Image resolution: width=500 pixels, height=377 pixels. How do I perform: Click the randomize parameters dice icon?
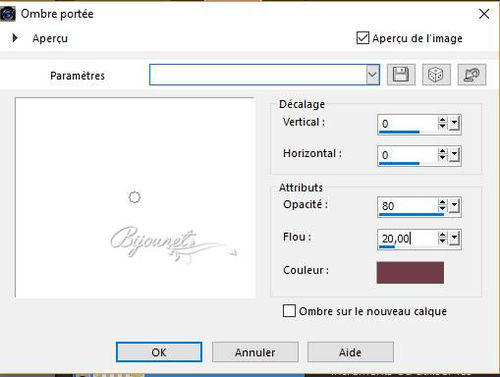pos(436,74)
